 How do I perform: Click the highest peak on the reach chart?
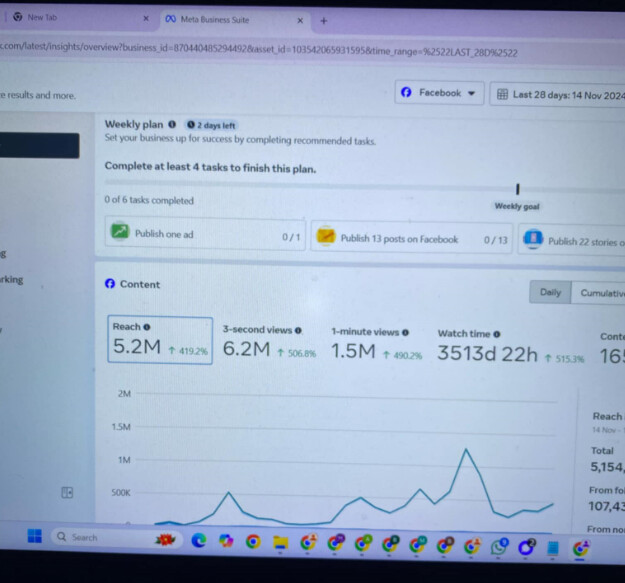(466, 449)
